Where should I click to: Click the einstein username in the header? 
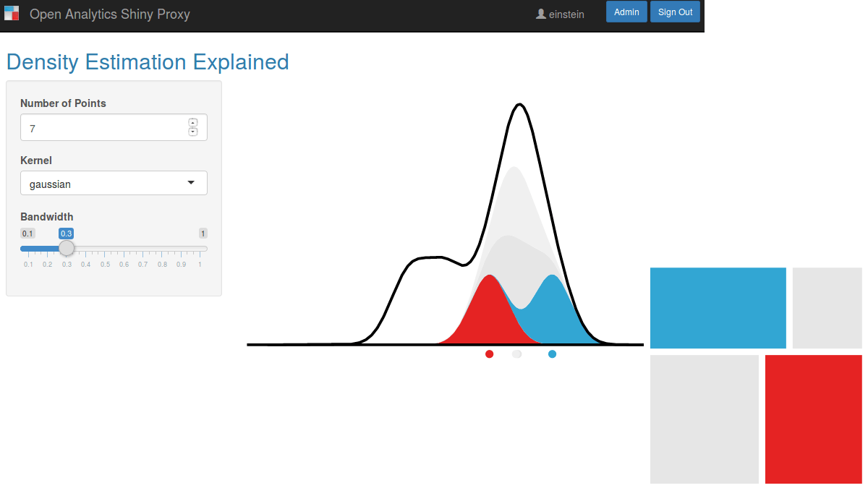coord(566,14)
